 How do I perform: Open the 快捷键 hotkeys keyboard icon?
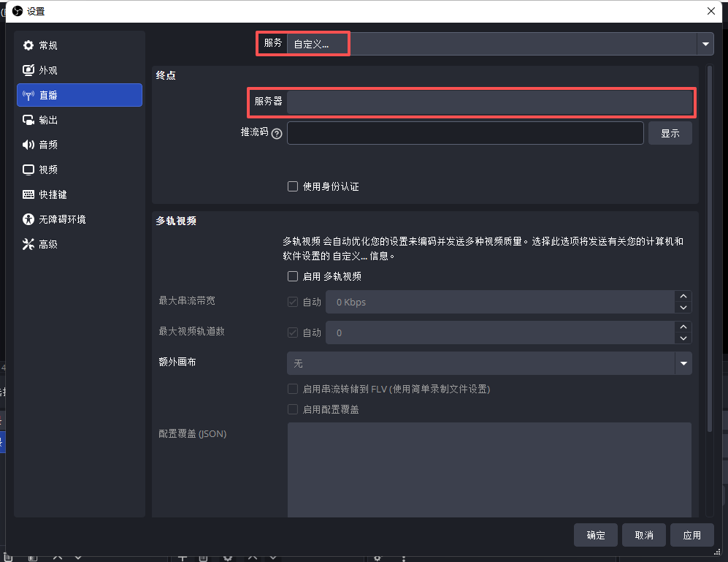pos(29,194)
